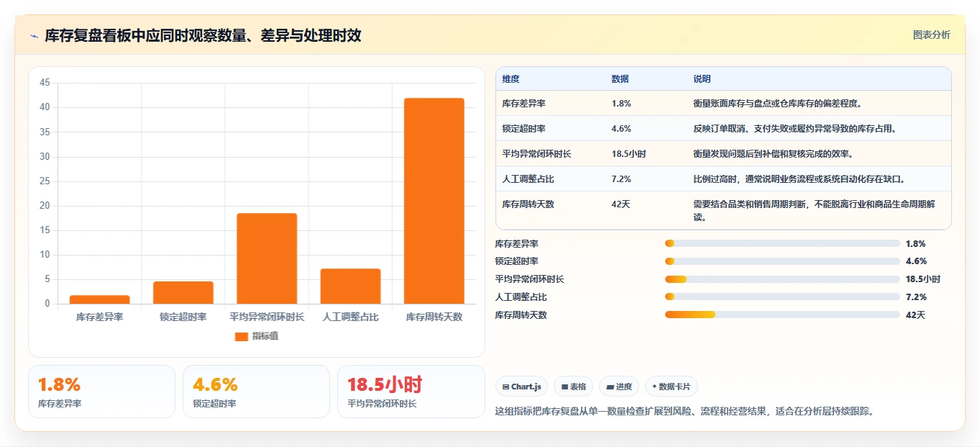The height and width of the screenshot is (447, 980).
Task: Click 库存差异率 in the table's first row
Action: coord(524,103)
